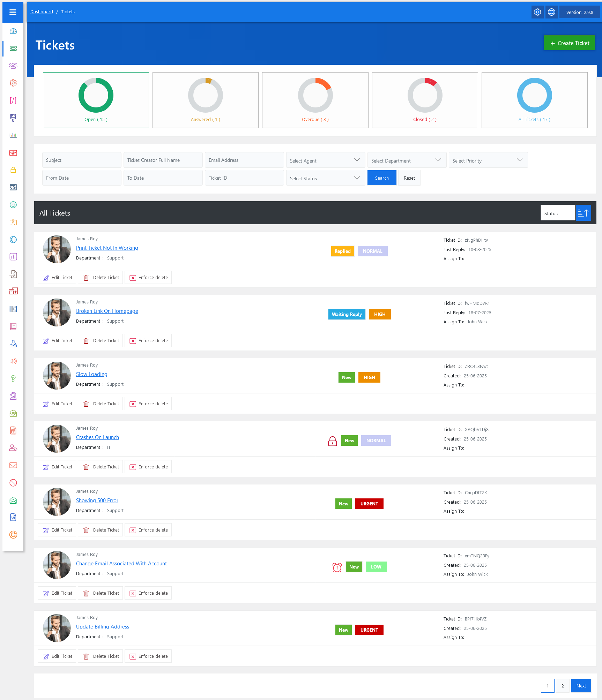This screenshot has width=602, height=700.
Task: Filter by Overdue tickets card
Action: click(315, 100)
